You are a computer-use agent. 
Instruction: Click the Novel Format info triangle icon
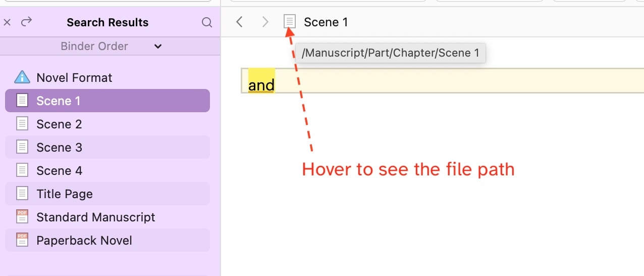[22, 77]
